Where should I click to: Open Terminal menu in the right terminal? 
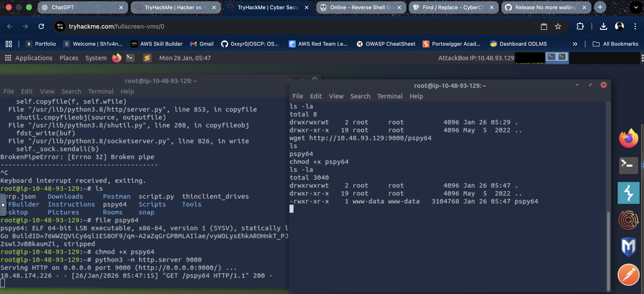point(390,96)
